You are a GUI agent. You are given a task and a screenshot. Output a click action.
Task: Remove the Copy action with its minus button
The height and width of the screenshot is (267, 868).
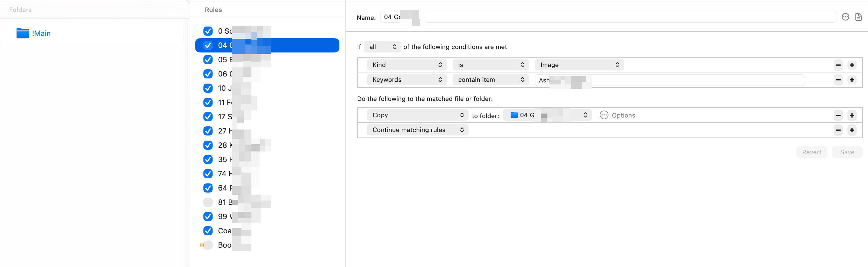(x=838, y=115)
